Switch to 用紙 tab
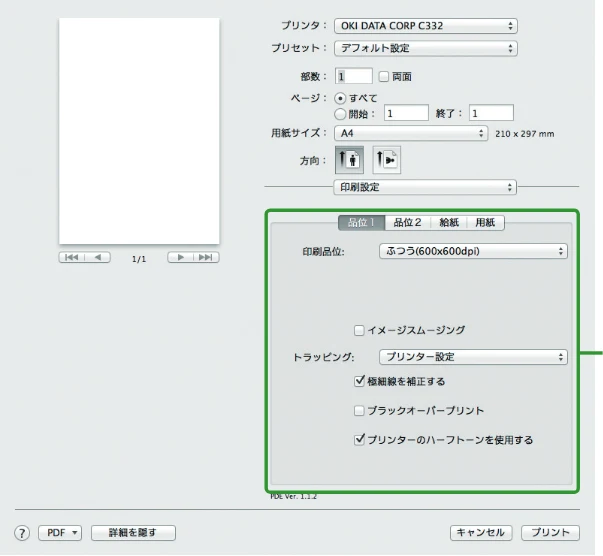Viewport: 603px width, 556px height. (x=485, y=223)
